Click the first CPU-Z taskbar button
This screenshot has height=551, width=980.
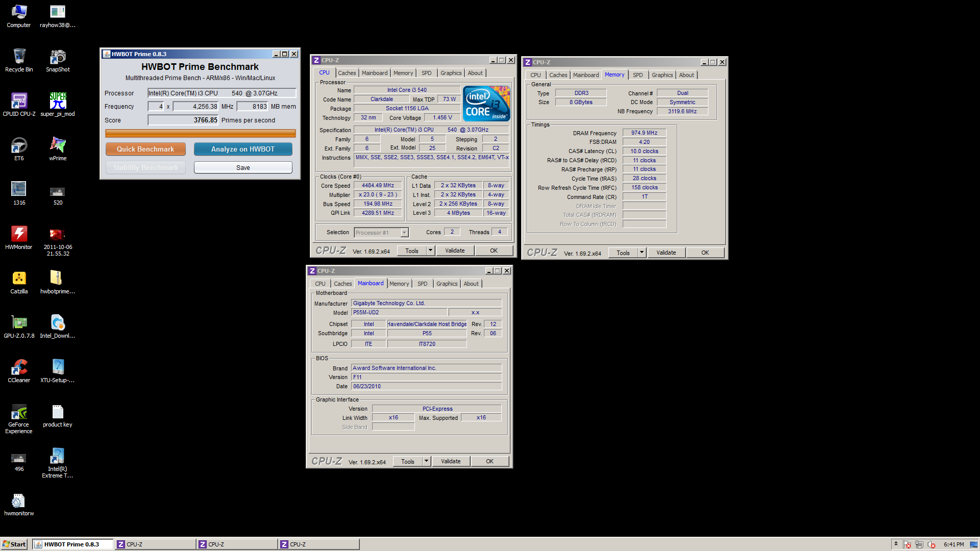pos(155,544)
